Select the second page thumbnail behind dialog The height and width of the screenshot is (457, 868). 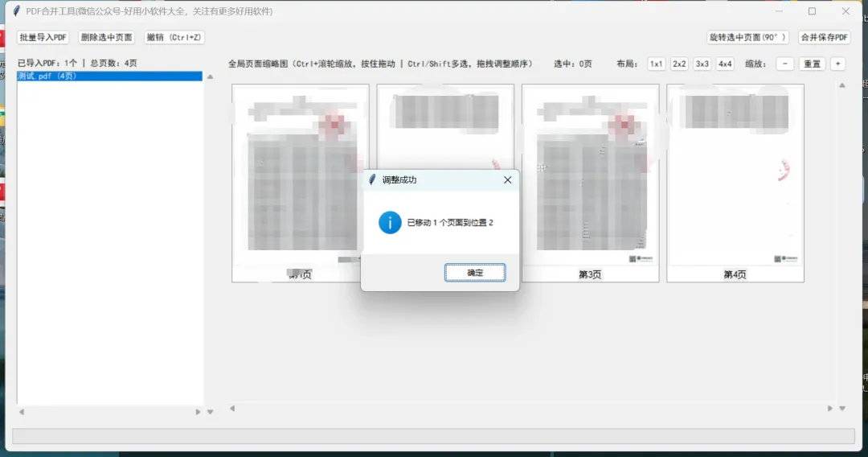click(445, 126)
